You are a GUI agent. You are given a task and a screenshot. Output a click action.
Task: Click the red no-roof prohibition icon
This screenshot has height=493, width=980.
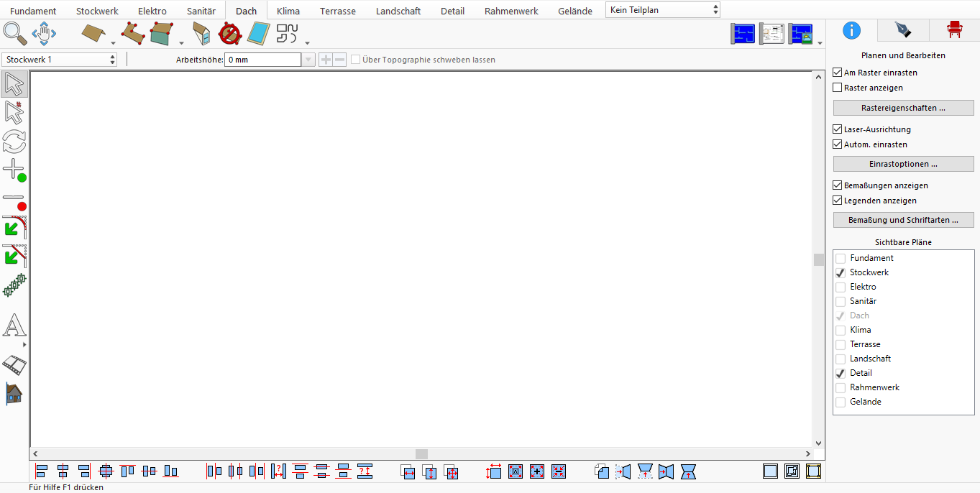click(229, 33)
